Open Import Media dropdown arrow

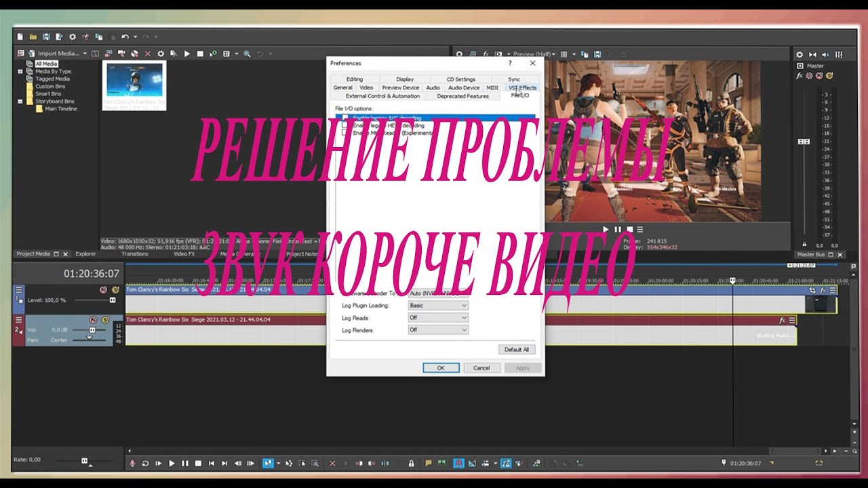coord(85,54)
